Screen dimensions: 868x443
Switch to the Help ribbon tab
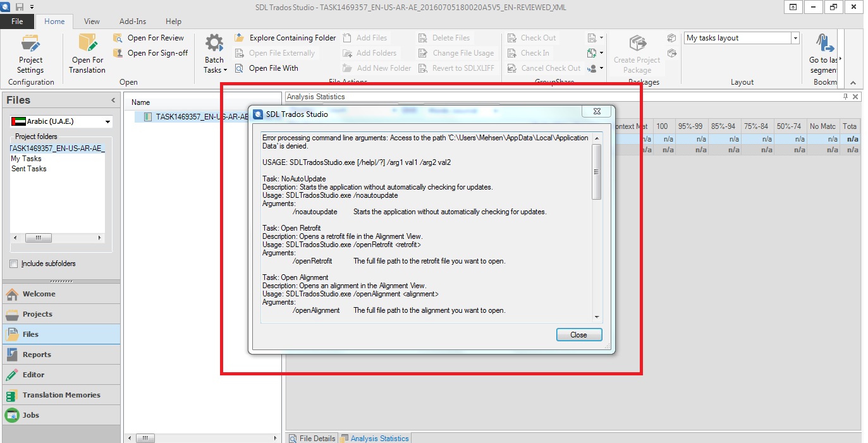pyautogui.click(x=173, y=21)
